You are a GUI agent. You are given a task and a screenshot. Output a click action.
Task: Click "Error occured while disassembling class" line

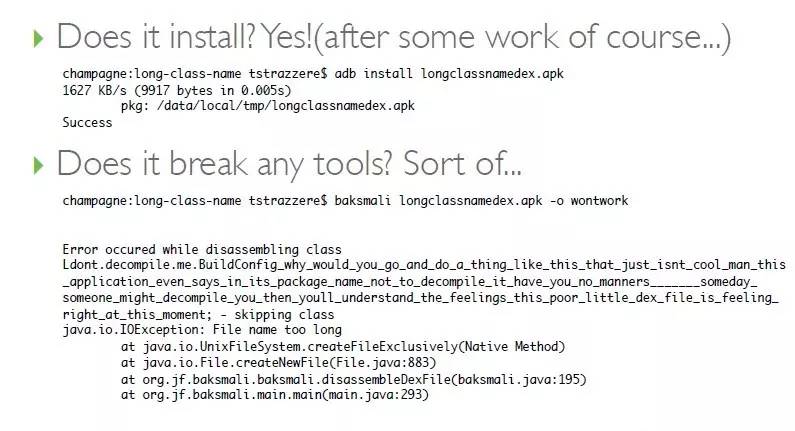click(201, 249)
